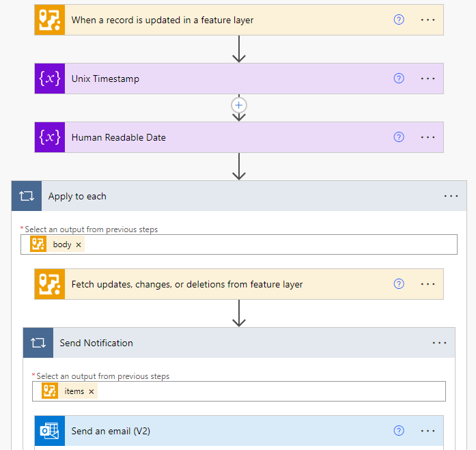Remove the items token from Send Notification

coord(92,391)
